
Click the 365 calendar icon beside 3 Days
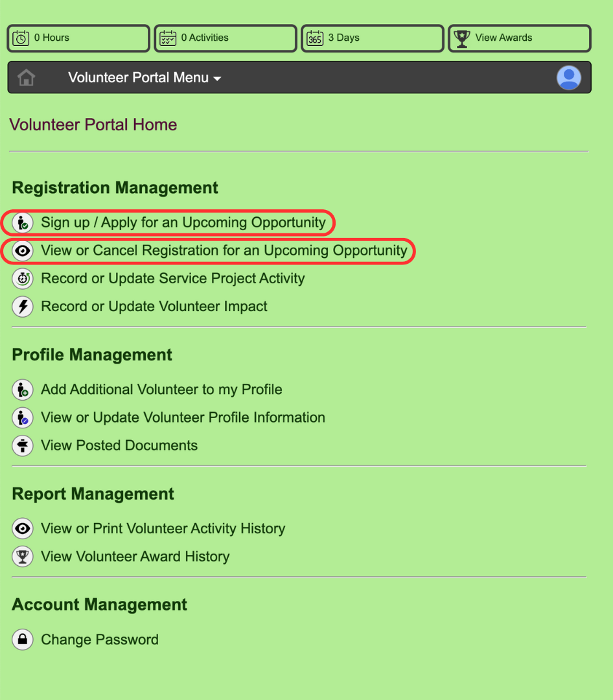[x=315, y=38]
